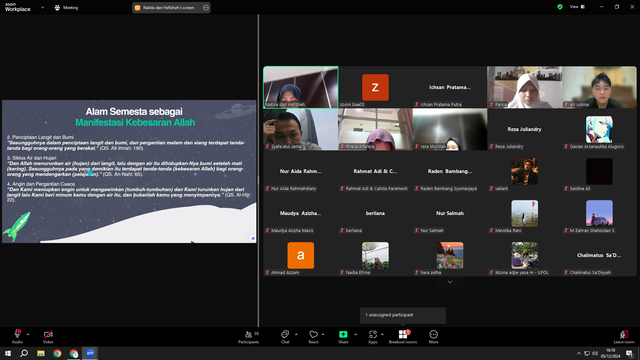Click the green encryption shield icon

tap(560, 7)
